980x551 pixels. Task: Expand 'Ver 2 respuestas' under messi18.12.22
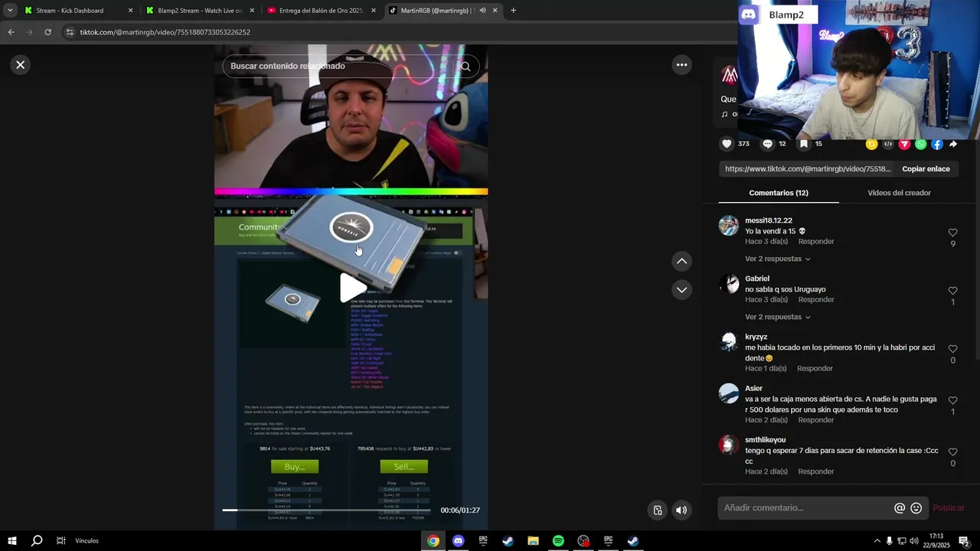coord(778,259)
